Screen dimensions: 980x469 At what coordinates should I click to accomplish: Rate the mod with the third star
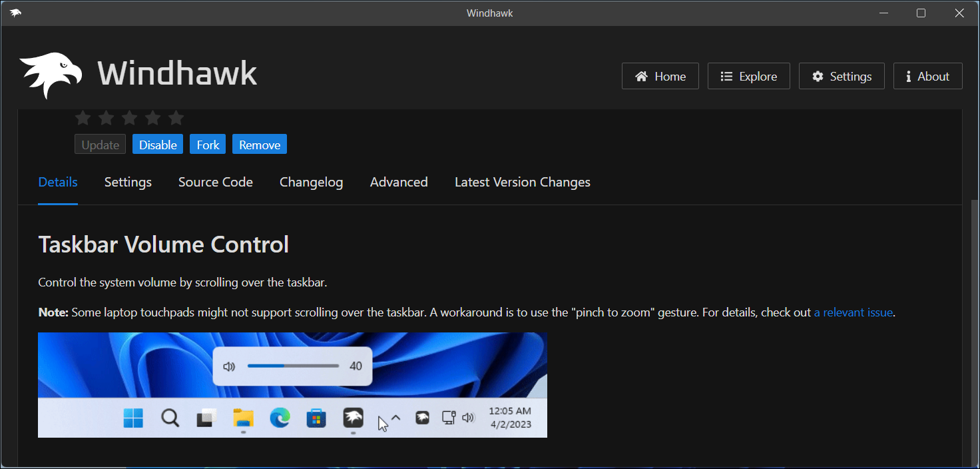tap(129, 118)
